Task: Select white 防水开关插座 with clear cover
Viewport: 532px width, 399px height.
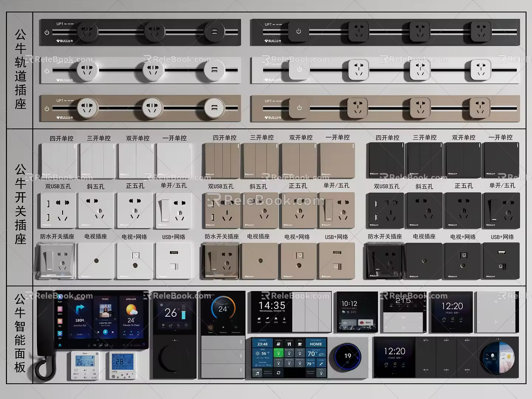Action: pyautogui.click(x=55, y=260)
